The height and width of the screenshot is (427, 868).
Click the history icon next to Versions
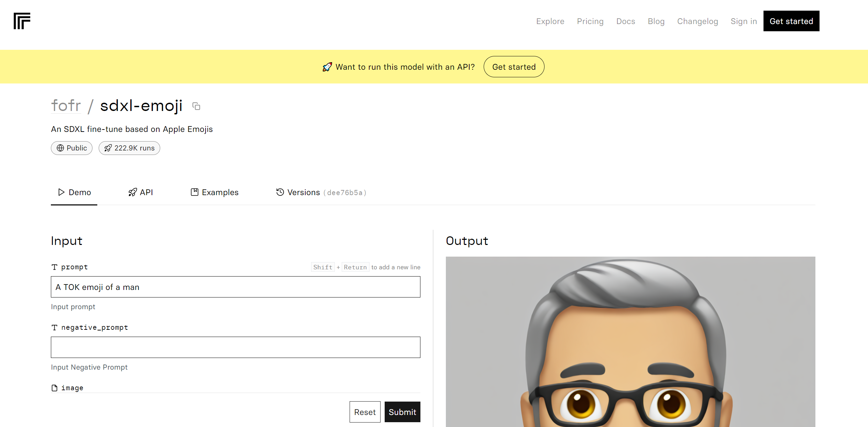click(280, 192)
